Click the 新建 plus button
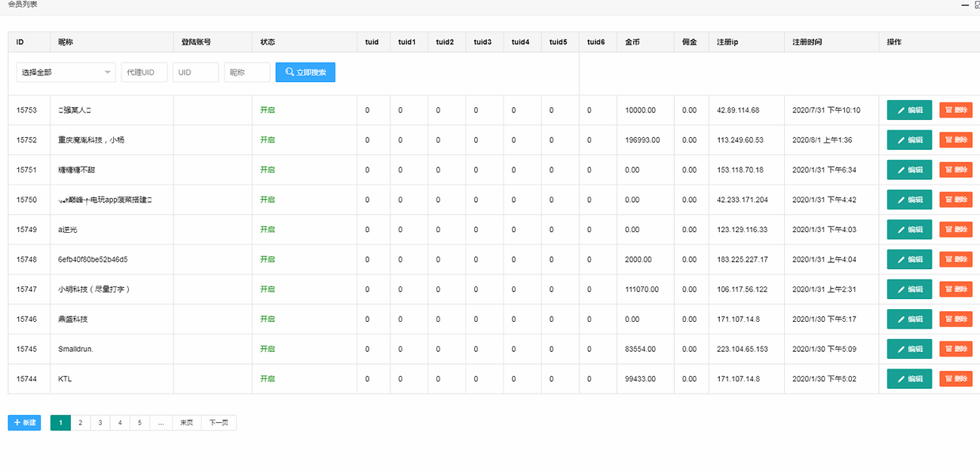 24,423
